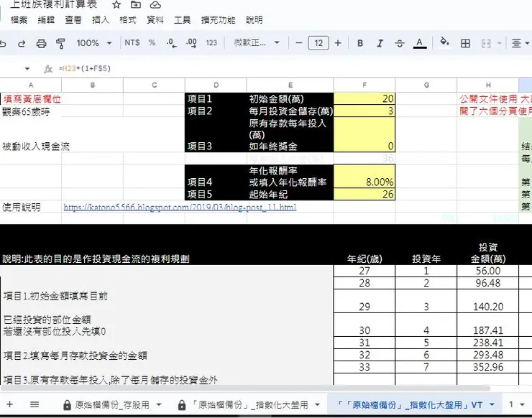Click the redo arrow icon
This screenshot has height=418, width=532.
(22, 43)
